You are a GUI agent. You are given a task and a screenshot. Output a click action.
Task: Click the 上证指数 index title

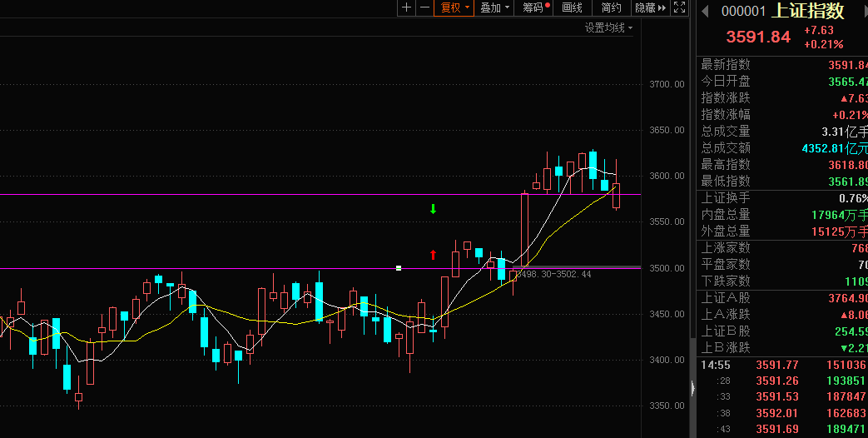tap(808, 11)
